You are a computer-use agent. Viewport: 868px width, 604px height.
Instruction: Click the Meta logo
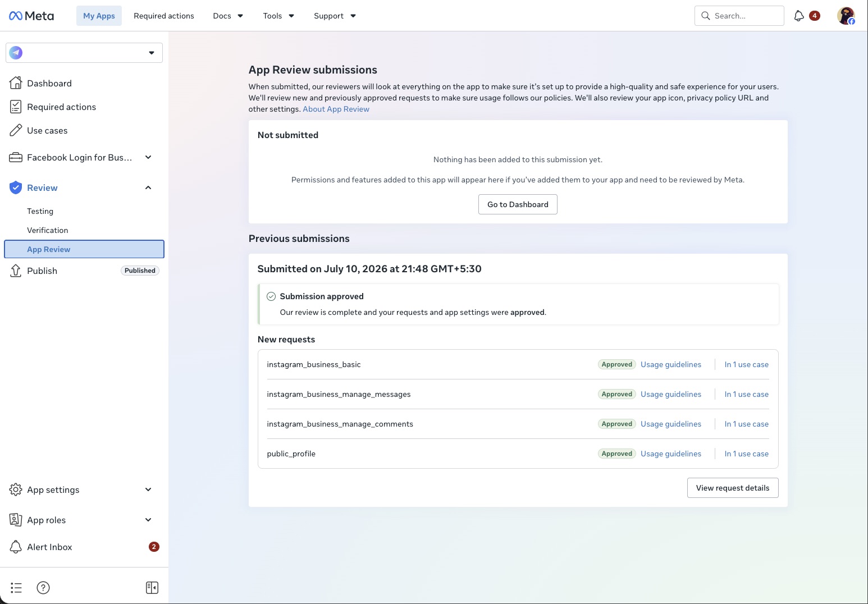click(x=31, y=16)
